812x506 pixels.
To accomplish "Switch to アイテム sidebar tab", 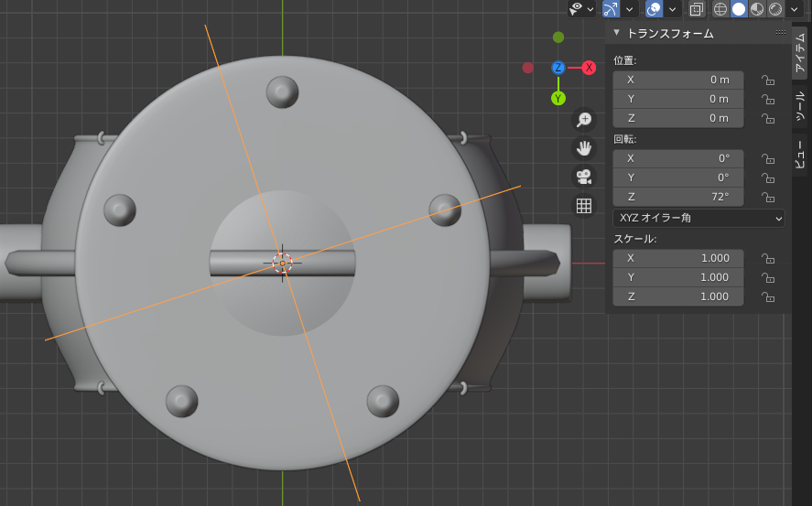I will click(x=800, y=53).
